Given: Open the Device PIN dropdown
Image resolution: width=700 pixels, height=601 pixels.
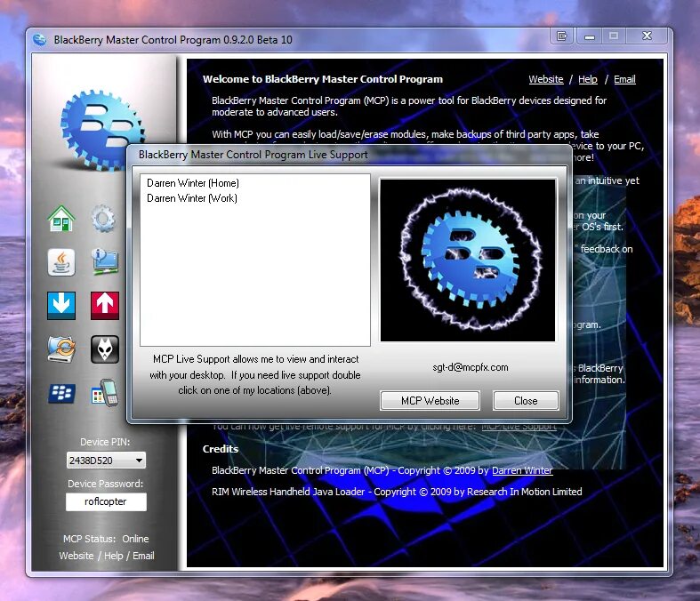Looking at the screenshot, I should click(106, 460).
